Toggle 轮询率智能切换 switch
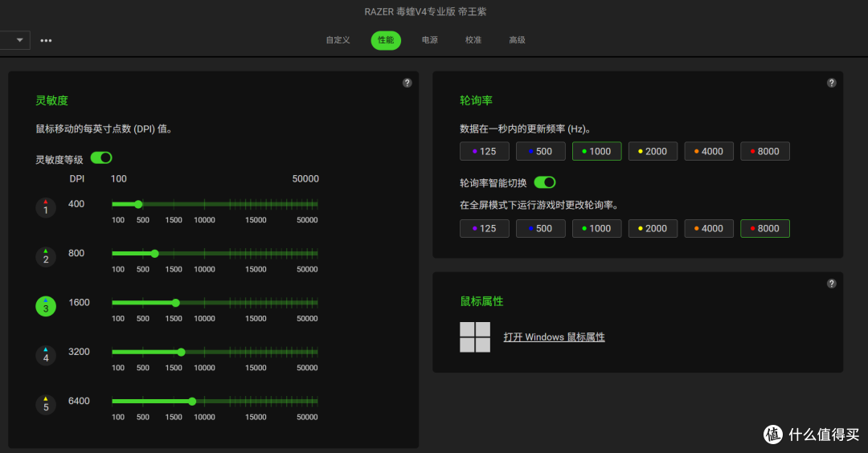 (x=545, y=182)
